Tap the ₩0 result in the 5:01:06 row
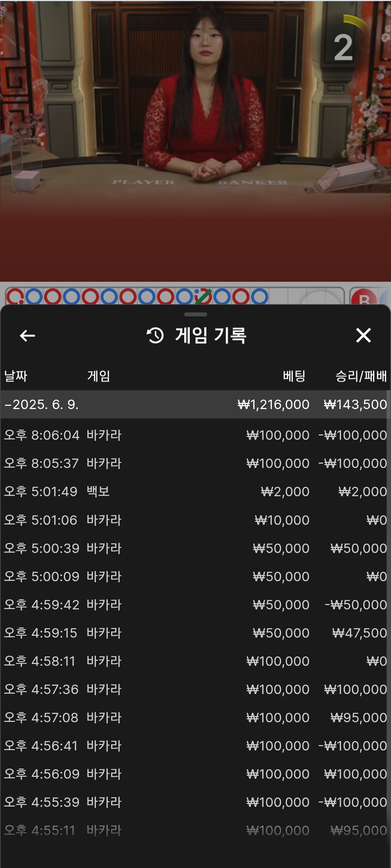The height and width of the screenshot is (868, 391). (x=377, y=520)
